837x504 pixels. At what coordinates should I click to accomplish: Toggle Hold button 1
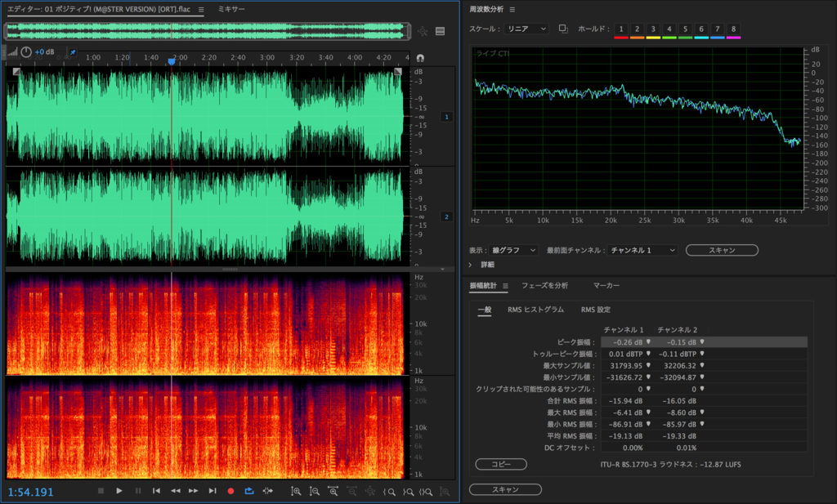621,29
